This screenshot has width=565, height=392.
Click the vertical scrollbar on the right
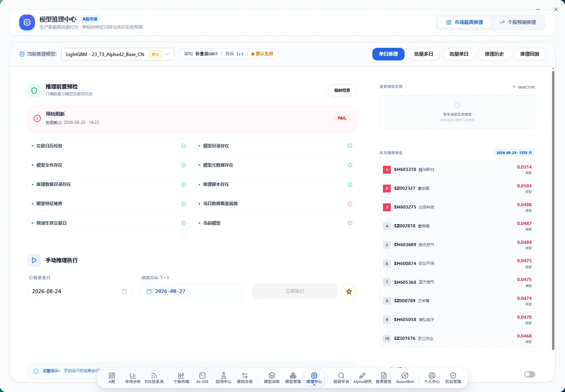point(553,210)
